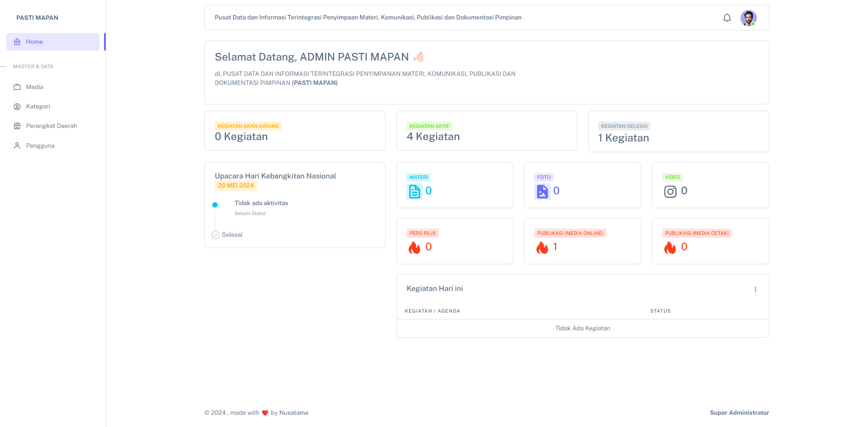Click the red heart in footer
The width and height of the screenshot is (868, 427).
265,413
